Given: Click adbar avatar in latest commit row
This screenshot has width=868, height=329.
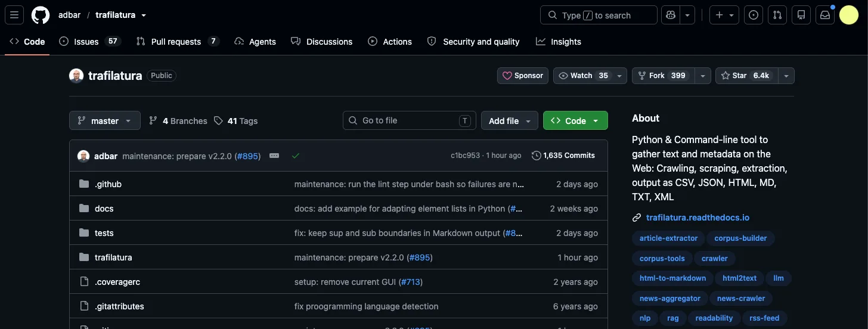Looking at the screenshot, I should coord(83,156).
